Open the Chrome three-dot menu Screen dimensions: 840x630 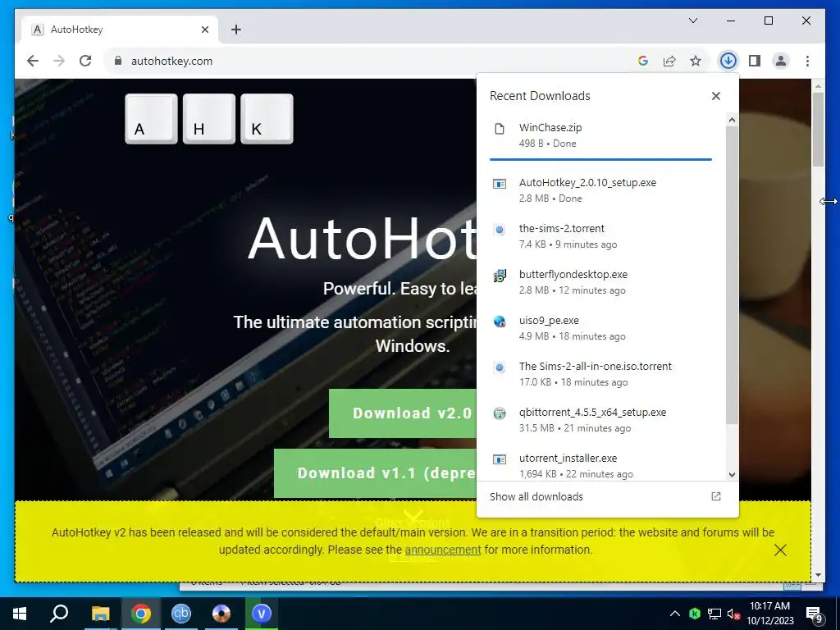coord(807,61)
